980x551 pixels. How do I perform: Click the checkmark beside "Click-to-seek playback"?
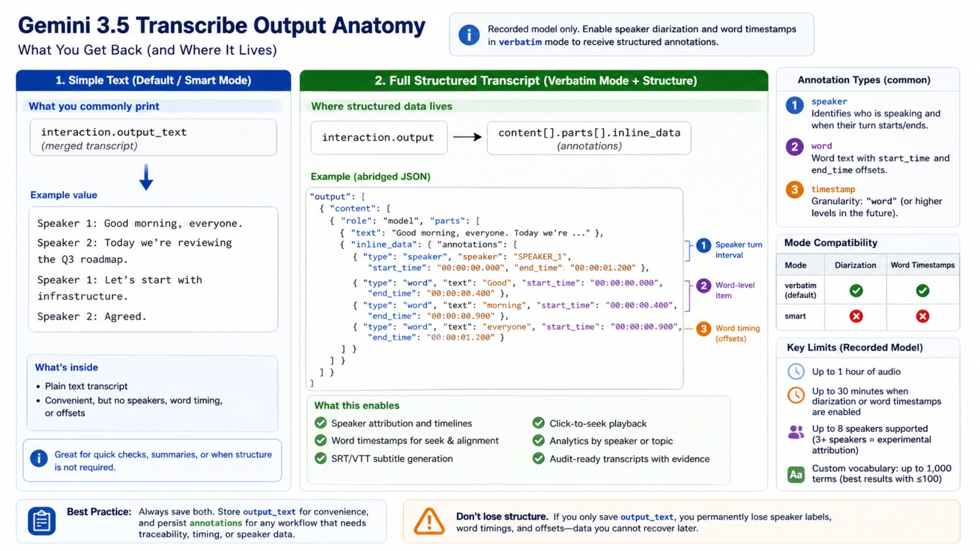pos(539,423)
